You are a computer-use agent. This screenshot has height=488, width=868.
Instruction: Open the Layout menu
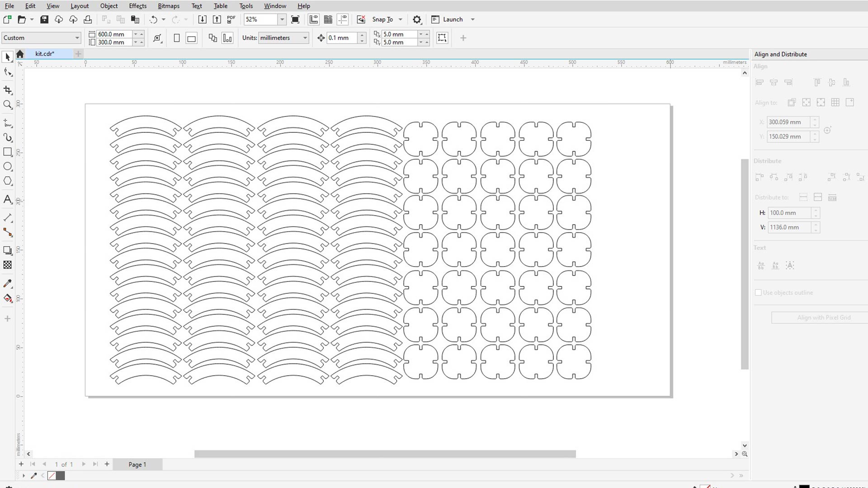click(x=80, y=6)
